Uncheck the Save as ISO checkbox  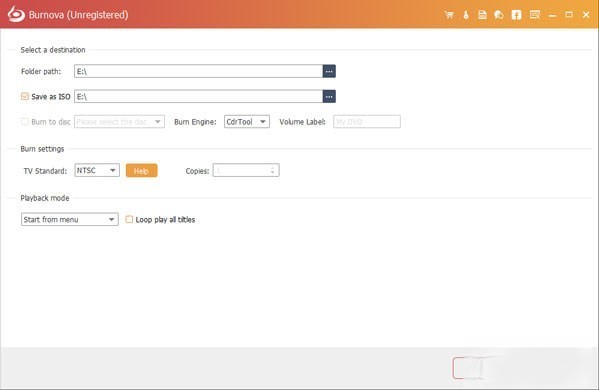pyautogui.click(x=25, y=96)
